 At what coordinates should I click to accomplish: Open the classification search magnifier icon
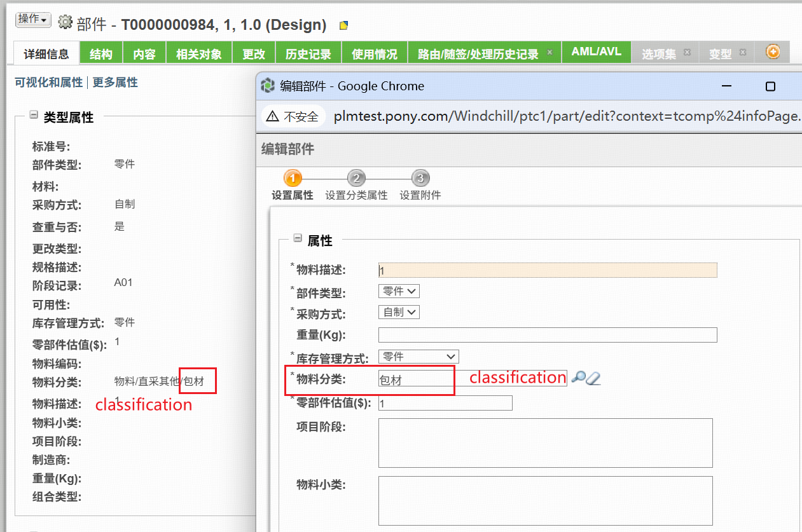(578, 377)
